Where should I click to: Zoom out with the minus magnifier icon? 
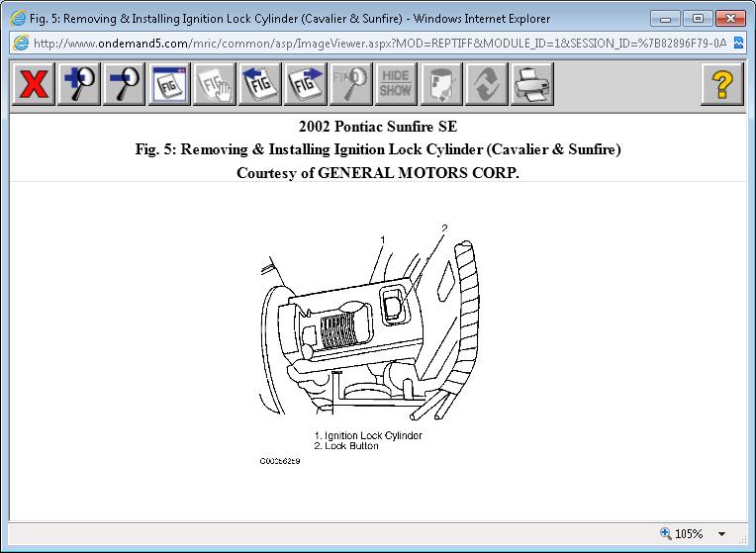click(124, 84)
